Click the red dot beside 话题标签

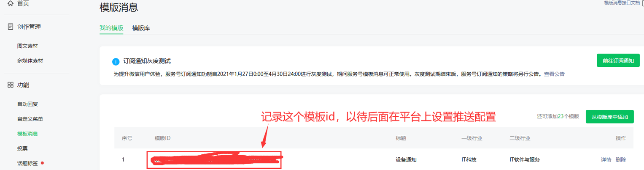point(42,163)
